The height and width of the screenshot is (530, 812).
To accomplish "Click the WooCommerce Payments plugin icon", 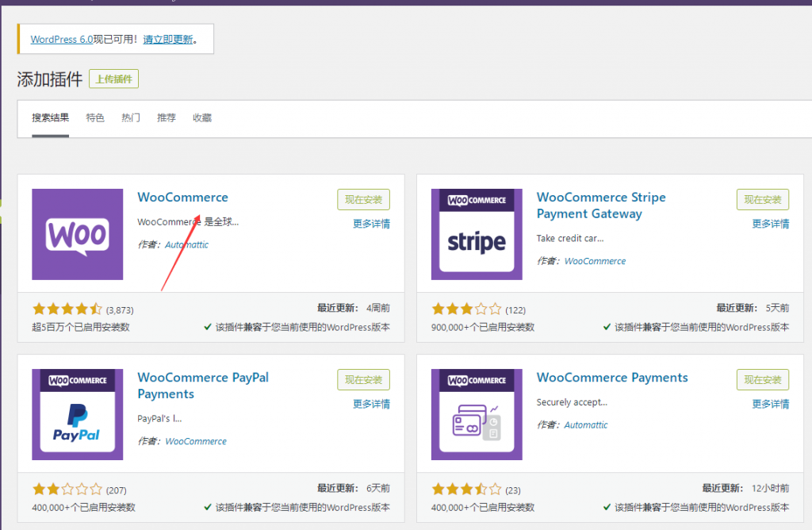I will pyautogui.click(x=477, y=414).
